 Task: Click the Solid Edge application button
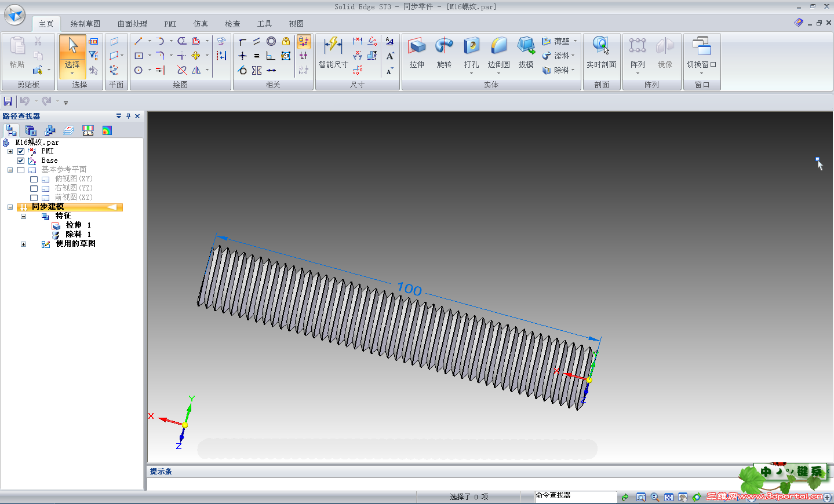pyautogui.click(x=14, y=14)
